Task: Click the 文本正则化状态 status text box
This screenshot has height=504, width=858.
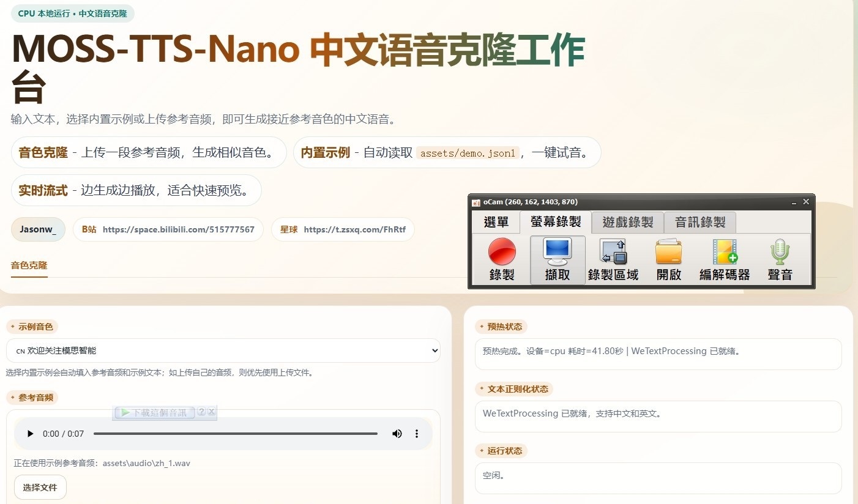Action: [658, 416]
